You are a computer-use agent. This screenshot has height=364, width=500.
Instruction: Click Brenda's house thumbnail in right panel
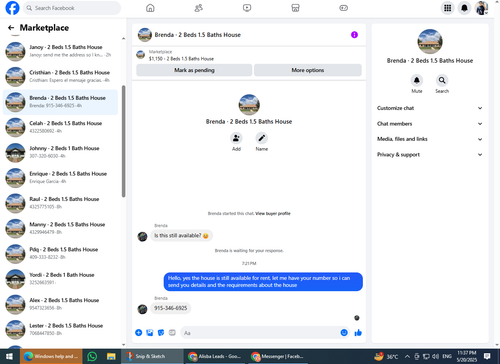click(430, 42)
